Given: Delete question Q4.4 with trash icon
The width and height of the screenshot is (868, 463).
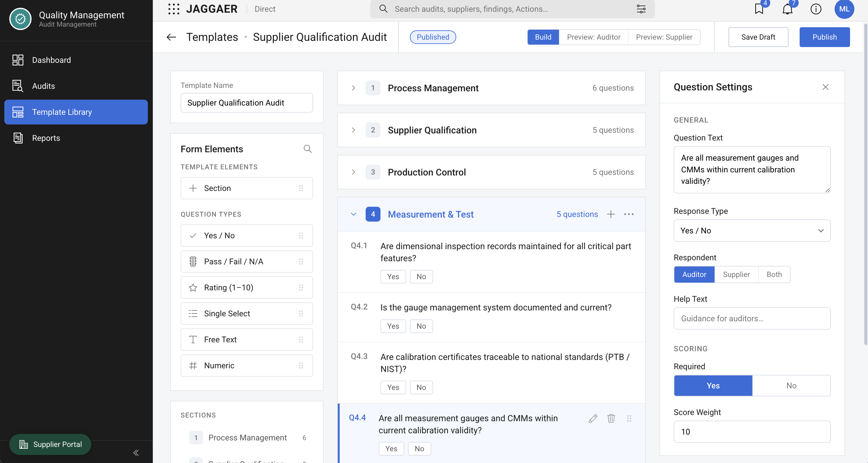Looking at the screenshot, I should (x=611, y=418).
